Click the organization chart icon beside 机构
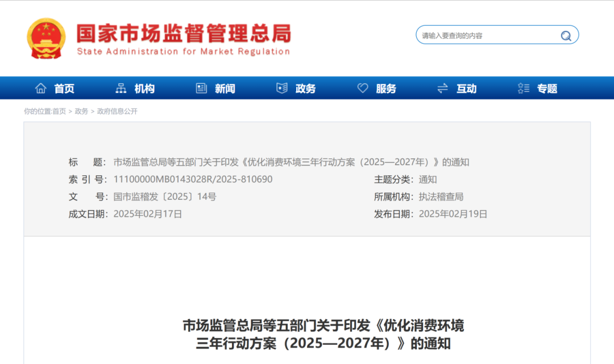 pyautogui.click(x=121, y=88)
